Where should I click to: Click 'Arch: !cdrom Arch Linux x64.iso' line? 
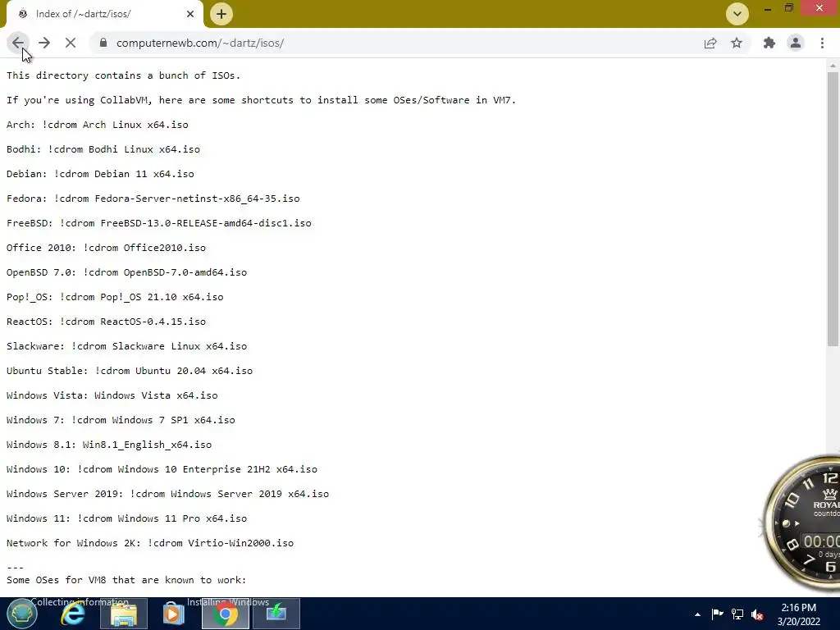click(x=98, y=125)
